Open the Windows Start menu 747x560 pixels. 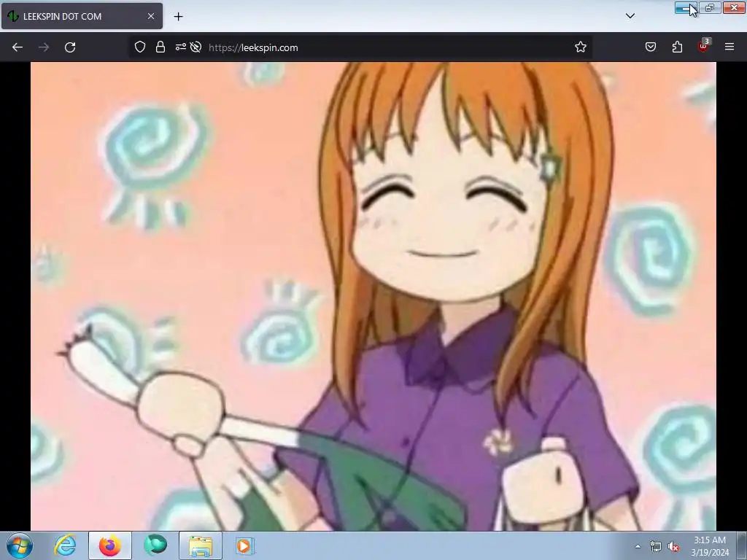(x=20, y=545)
